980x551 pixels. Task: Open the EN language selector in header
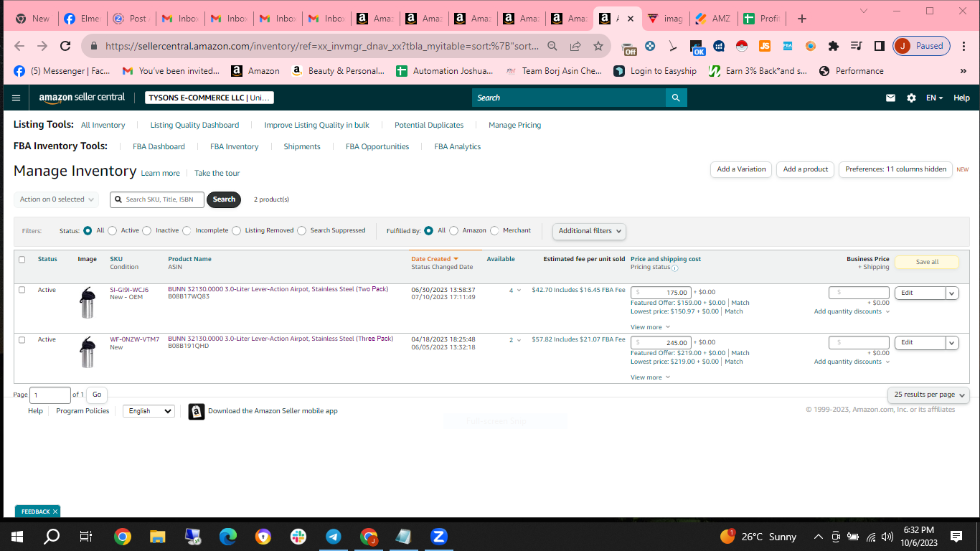point(934,98)
